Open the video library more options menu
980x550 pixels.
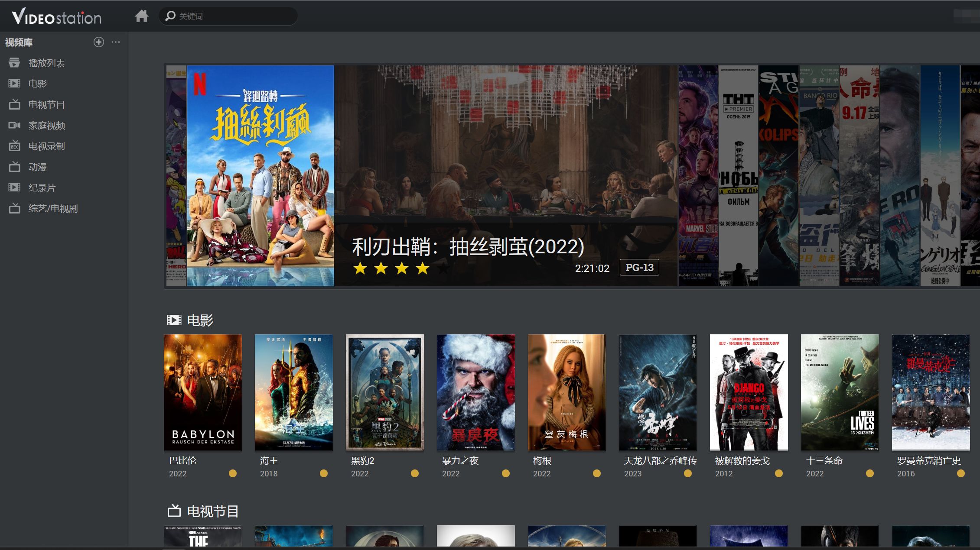click(x=116, y=42)
